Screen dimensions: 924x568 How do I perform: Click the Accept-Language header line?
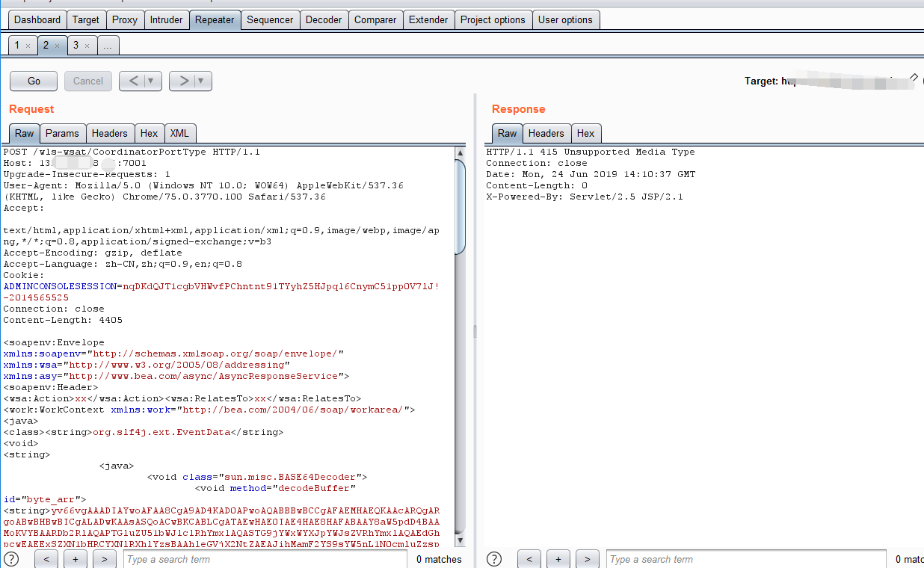(123, 264)
